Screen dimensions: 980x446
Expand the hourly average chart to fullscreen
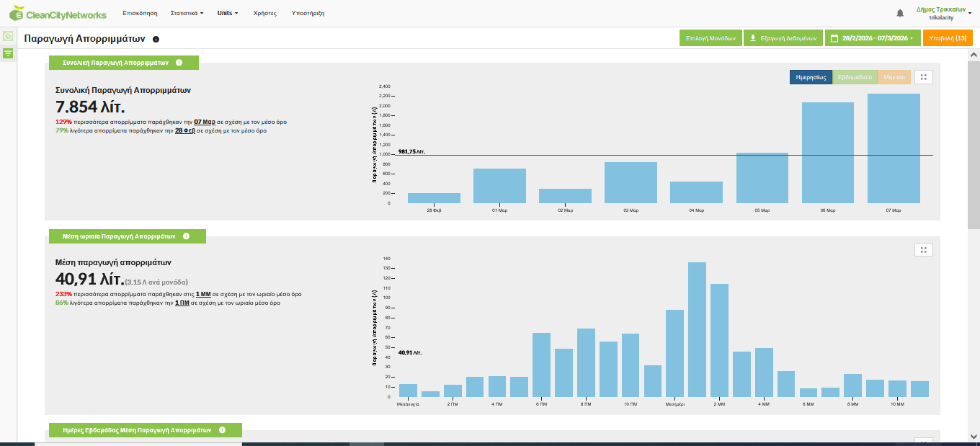[923, 249]
